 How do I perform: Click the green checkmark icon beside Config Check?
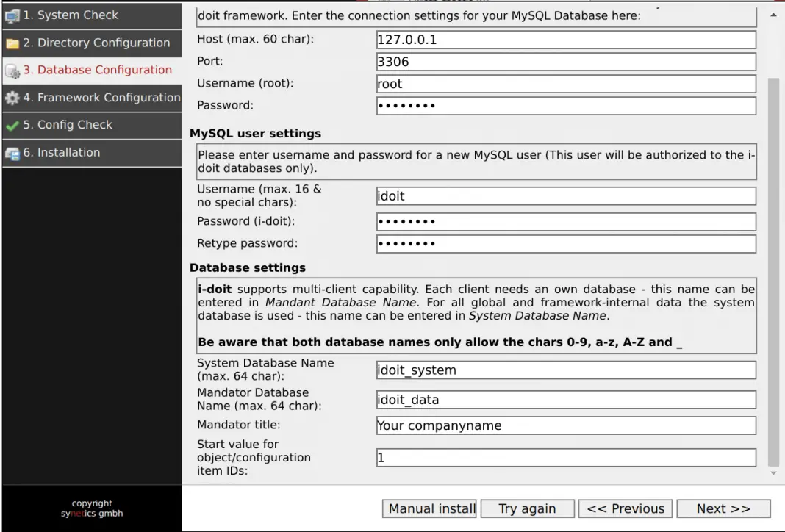coord(12,125)
